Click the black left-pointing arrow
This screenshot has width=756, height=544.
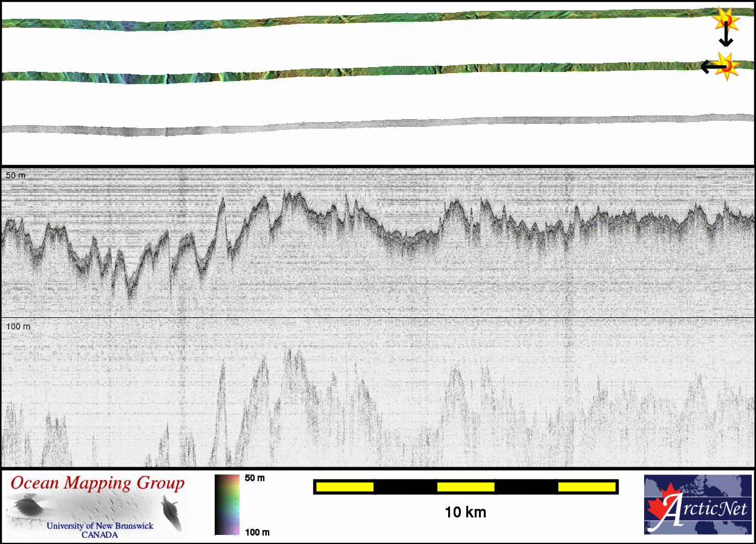pos(709,66)
